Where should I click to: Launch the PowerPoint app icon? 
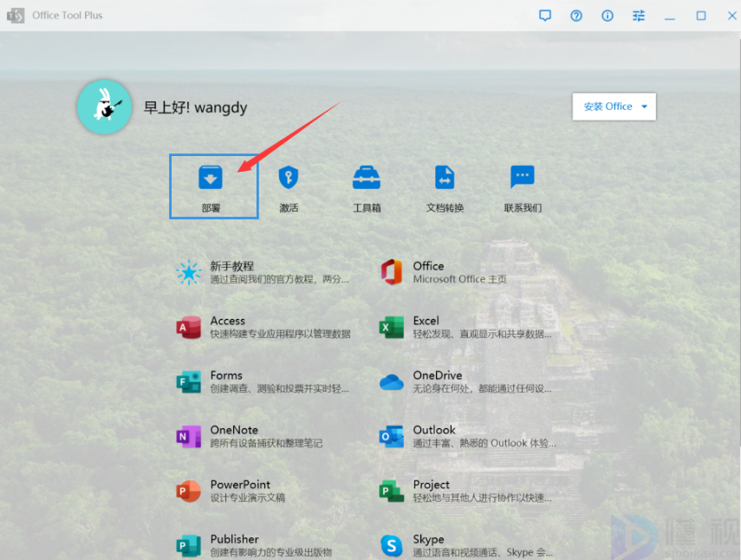[x=189, y=491]
